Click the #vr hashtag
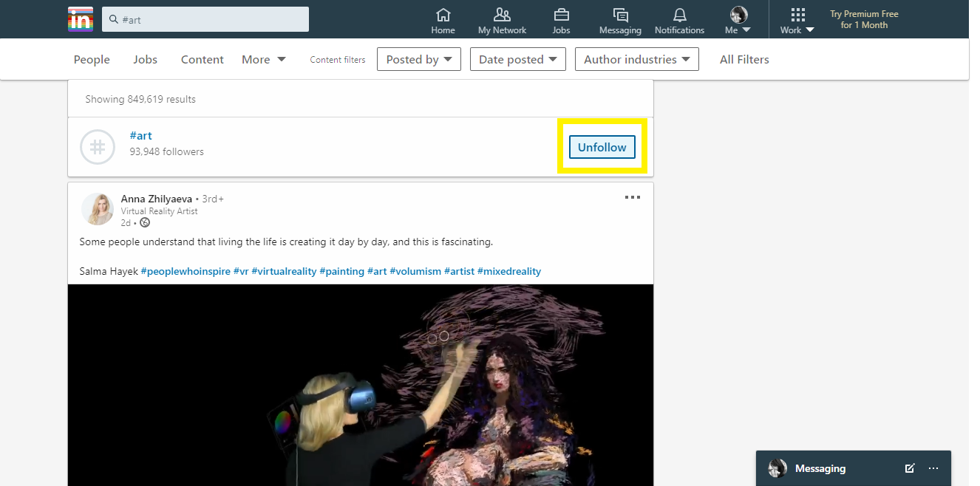Image resolution: width=980 pixels, height=486 pixels. tap(241, 271)
